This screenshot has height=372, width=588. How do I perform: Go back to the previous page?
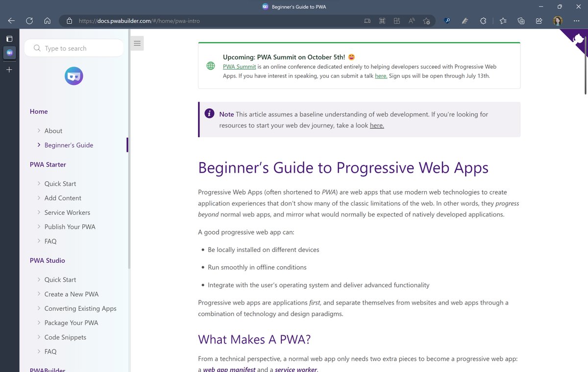coord(11,21)
